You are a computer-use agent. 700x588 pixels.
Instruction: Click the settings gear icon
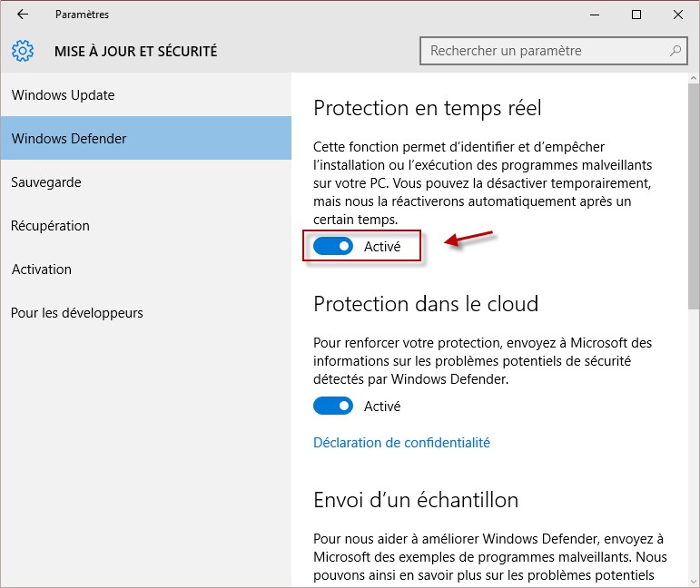coord(24,51)
